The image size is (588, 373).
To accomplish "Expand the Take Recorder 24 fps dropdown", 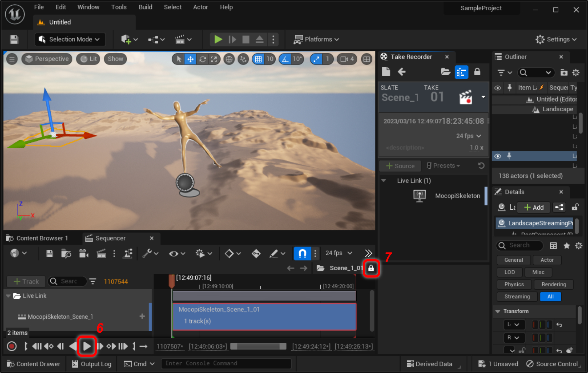I will coord(468,136).
